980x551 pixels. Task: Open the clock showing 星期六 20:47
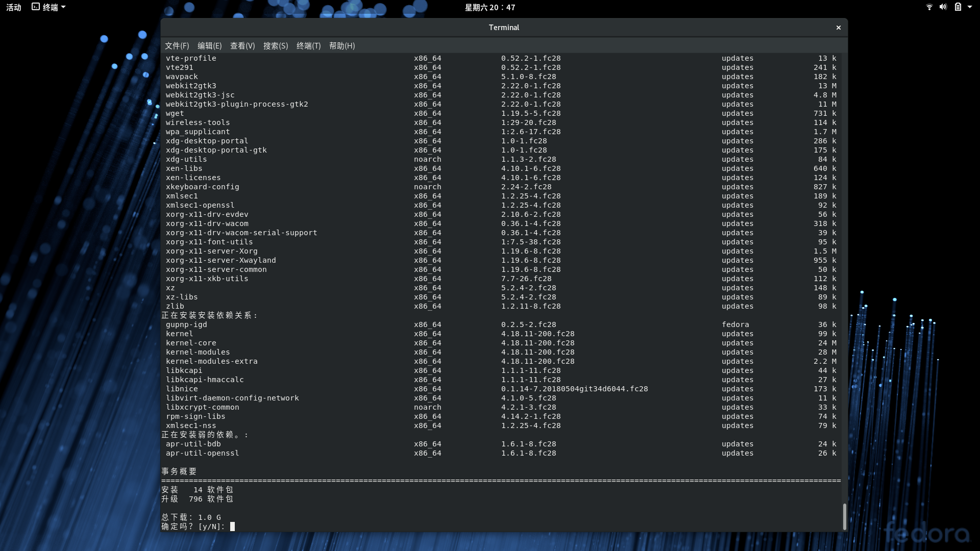click(489, 7)
